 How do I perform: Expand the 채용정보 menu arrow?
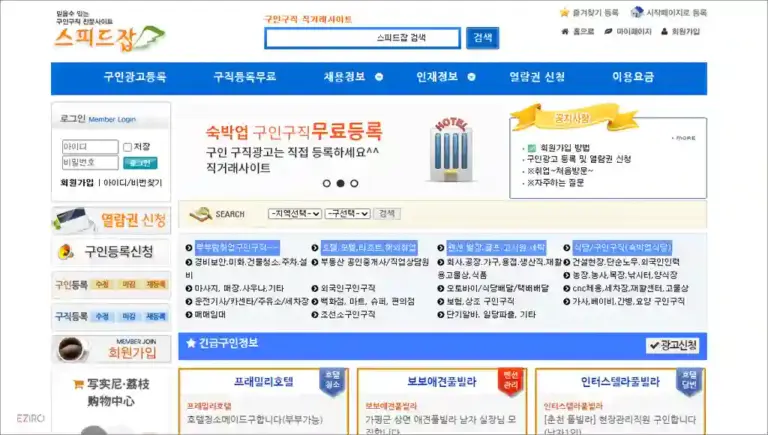click(x=379, y=77)
